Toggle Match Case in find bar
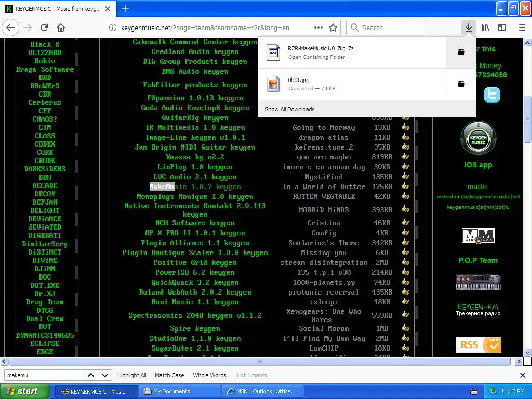 tap(169, 375)
